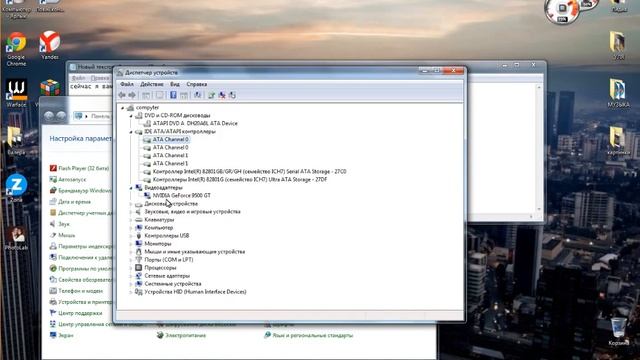Click Notepad's vertical scrollbar down arrow
Screen dimensions: 640x360
coord(539,209)
